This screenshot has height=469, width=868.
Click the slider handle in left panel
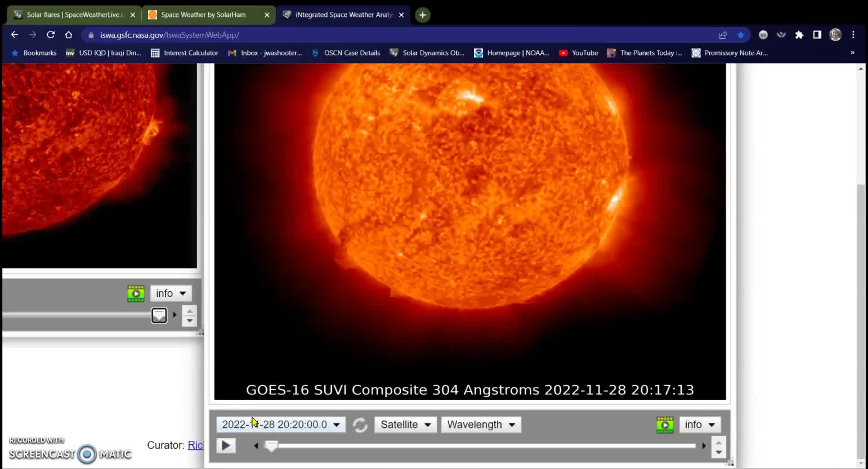pyautogui.click(x=159, y=315)
